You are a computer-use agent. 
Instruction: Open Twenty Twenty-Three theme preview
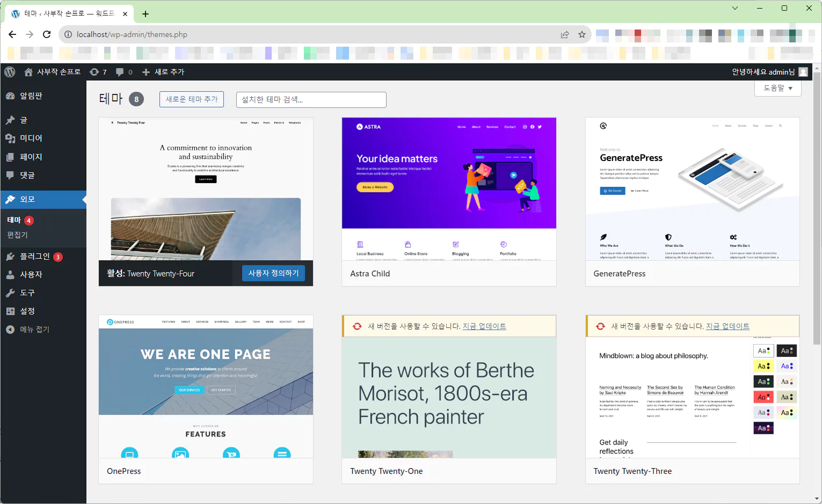click(x=693, y=397)
